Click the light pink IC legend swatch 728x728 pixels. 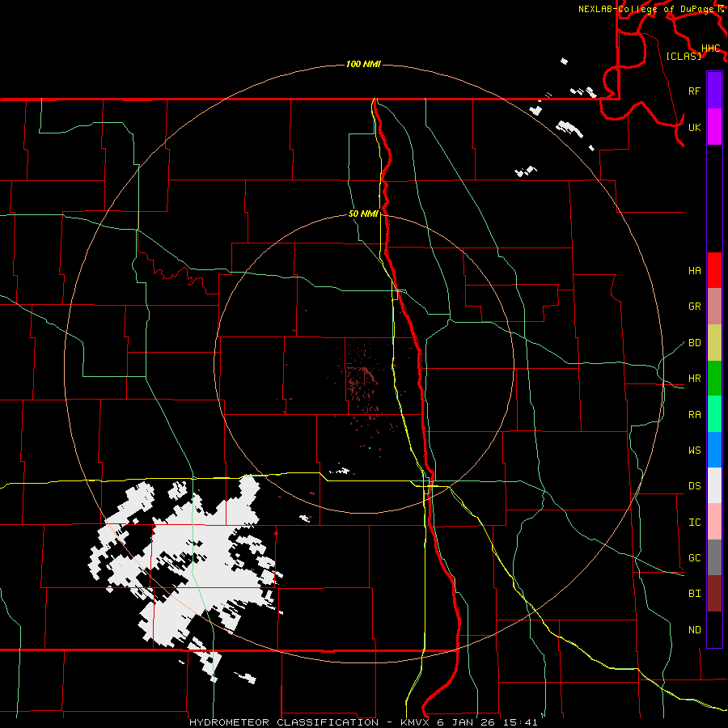click(714, 522)
